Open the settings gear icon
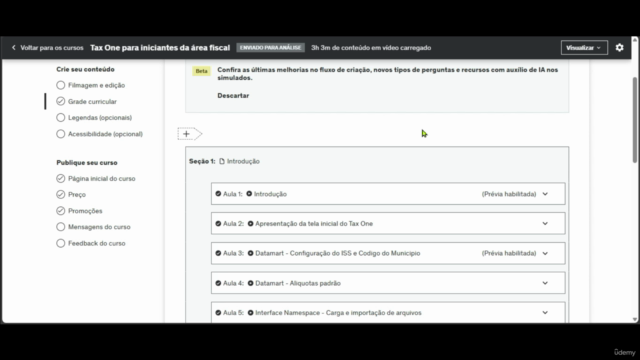Image resolution: width=640 pixels, height=360 pixels. (619, 48)
